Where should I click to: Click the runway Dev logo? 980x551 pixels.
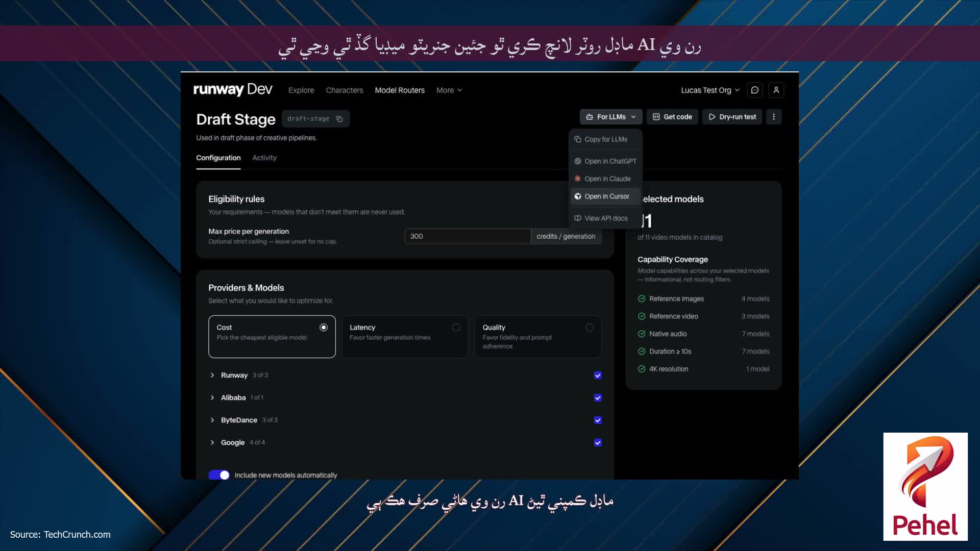233,90
